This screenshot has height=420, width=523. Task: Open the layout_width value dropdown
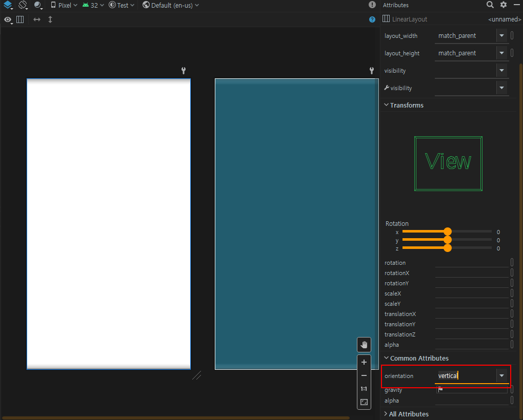(x=501, y=35)
